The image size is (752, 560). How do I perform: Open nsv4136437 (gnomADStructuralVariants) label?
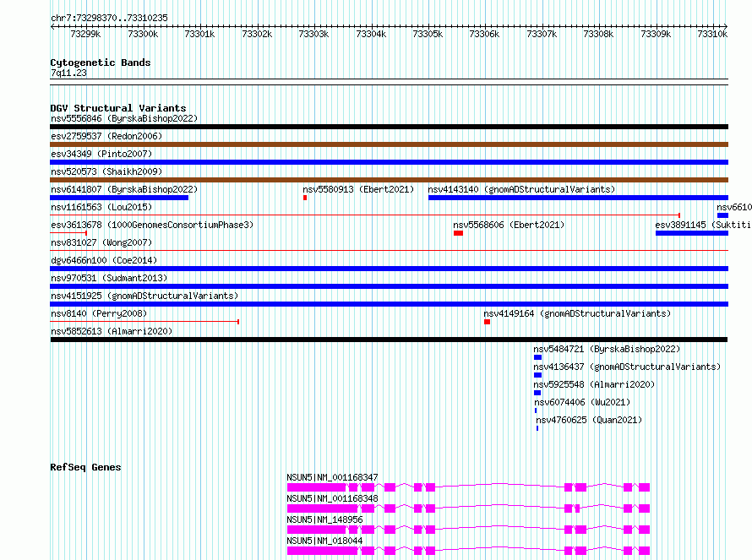pyautogui.click(x=627, y=367)
